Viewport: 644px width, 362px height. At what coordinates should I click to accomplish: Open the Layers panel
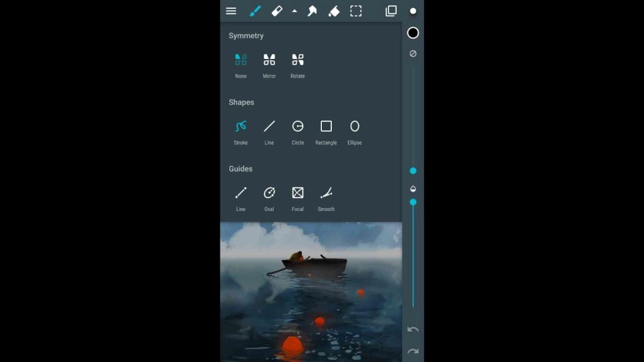click(x=391, y=11)
